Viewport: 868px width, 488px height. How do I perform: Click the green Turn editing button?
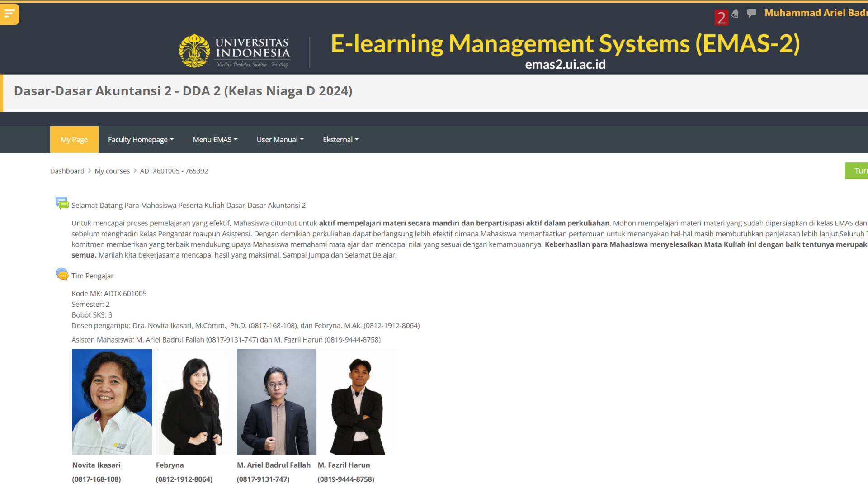tap(856, 171)
